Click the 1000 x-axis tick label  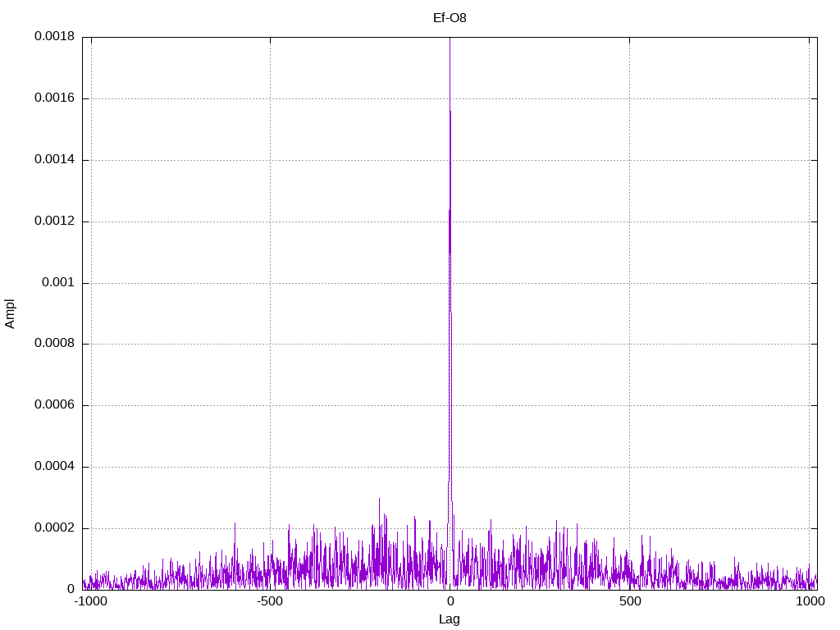tap(810, 601)
